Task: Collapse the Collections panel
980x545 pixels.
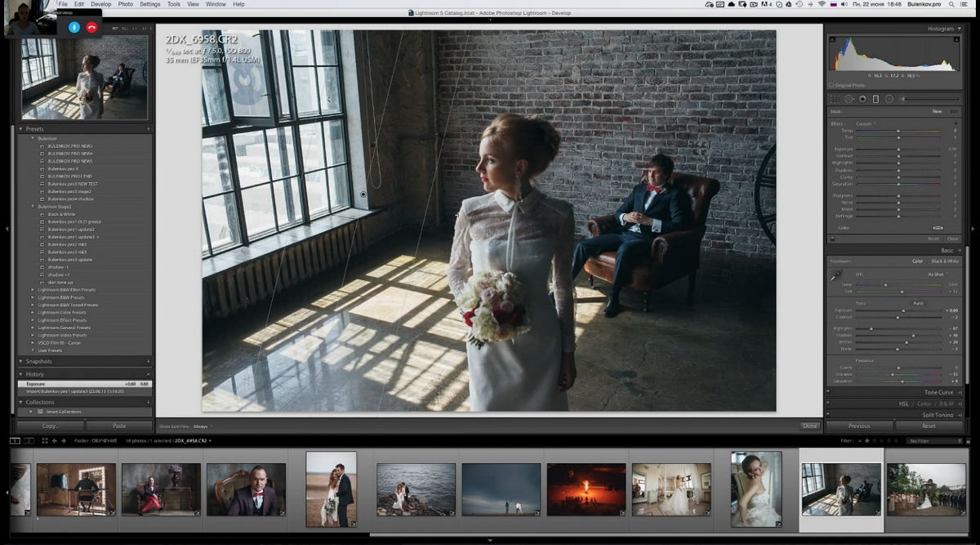Action: click(20, 402)
